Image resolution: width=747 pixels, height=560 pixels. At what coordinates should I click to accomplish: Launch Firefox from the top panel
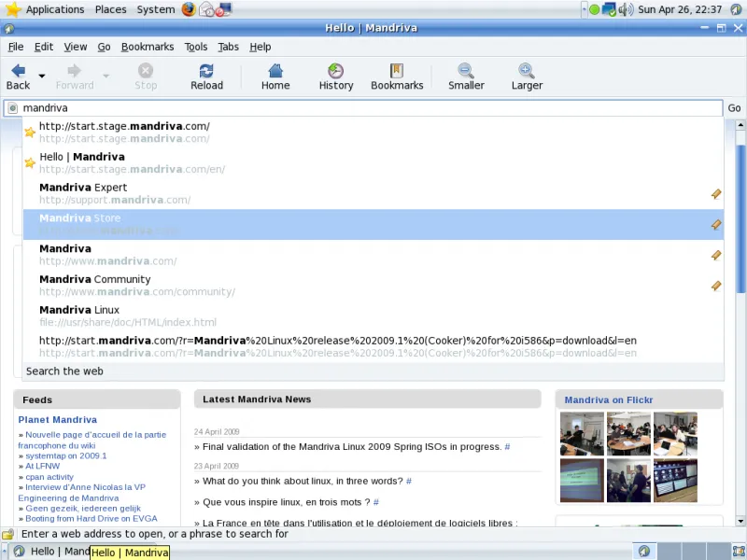(189, 9)
